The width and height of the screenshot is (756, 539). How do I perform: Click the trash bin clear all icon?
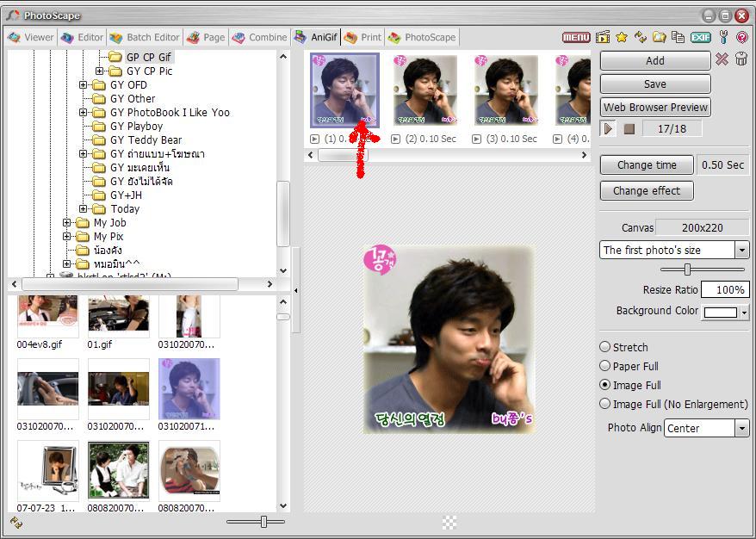click(x=741, y=59)
